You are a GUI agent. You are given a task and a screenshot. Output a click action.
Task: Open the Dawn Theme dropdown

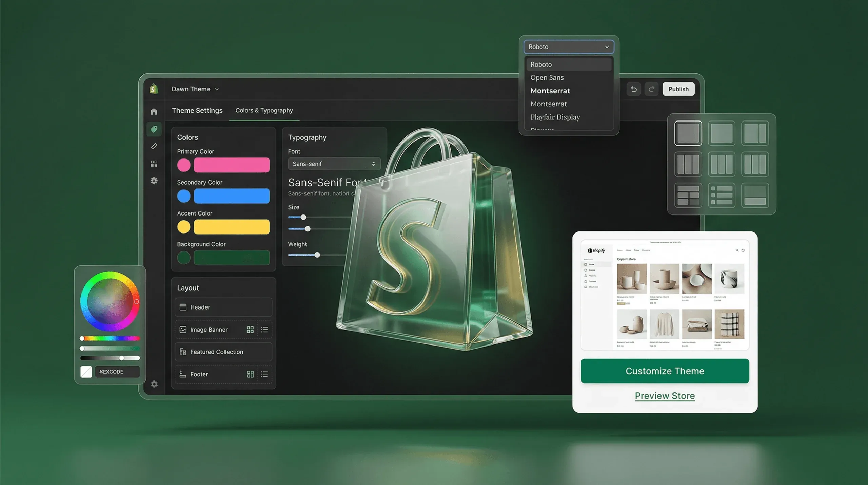[195, 89]
